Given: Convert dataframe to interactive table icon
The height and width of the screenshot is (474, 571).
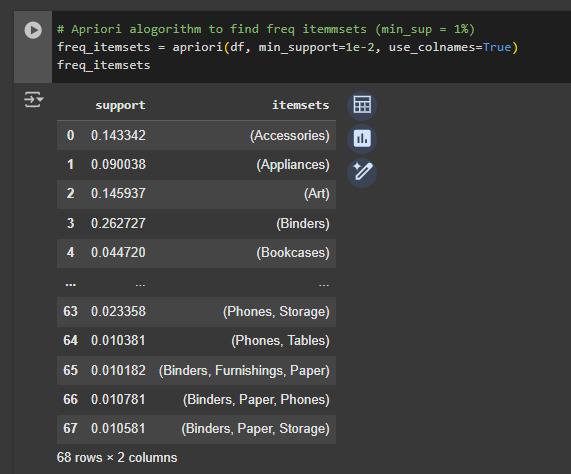Looking at the screenshot, I should click(x=362, y=106).
